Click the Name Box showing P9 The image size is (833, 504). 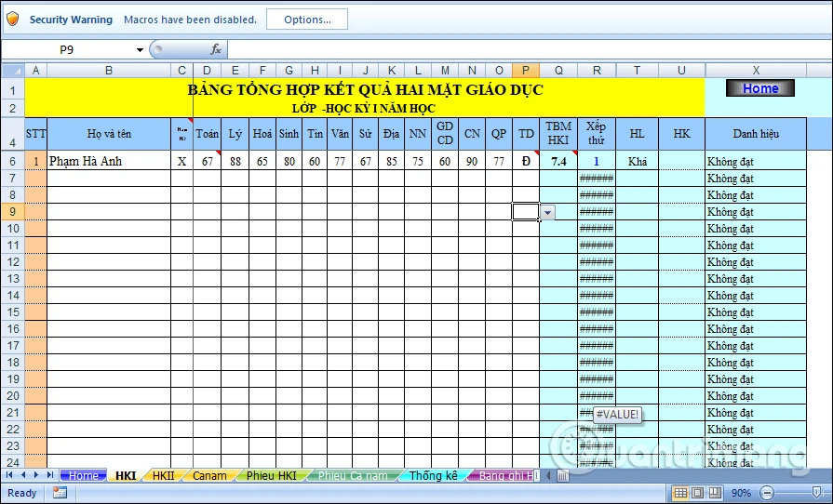coord(67,50)
